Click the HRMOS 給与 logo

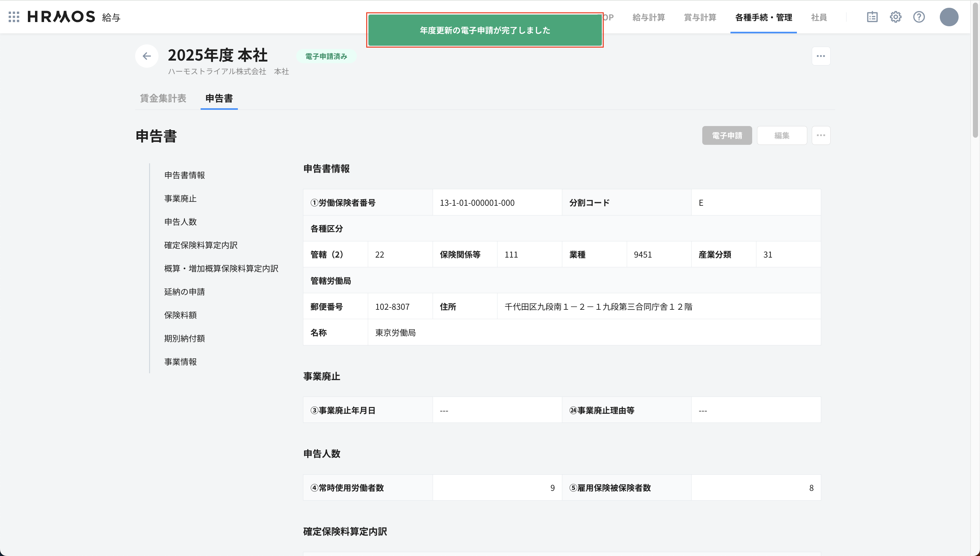tap(61, 17)
